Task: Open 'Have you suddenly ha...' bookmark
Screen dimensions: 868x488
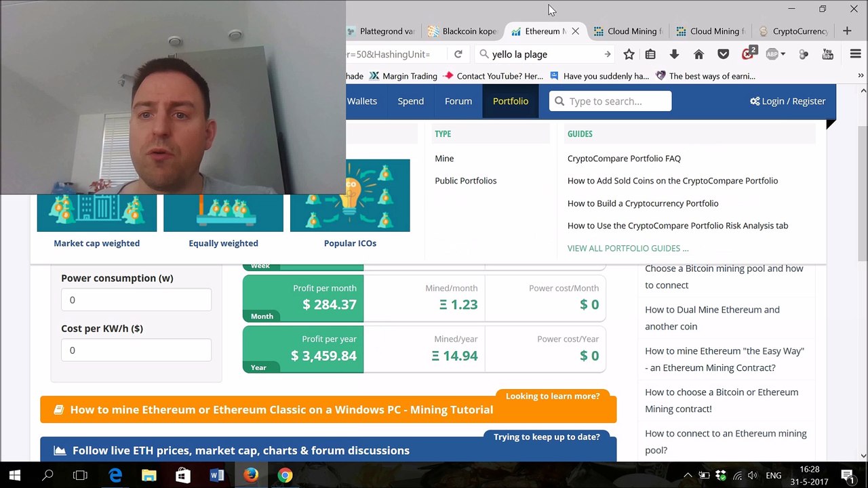Action: [599, 76]
